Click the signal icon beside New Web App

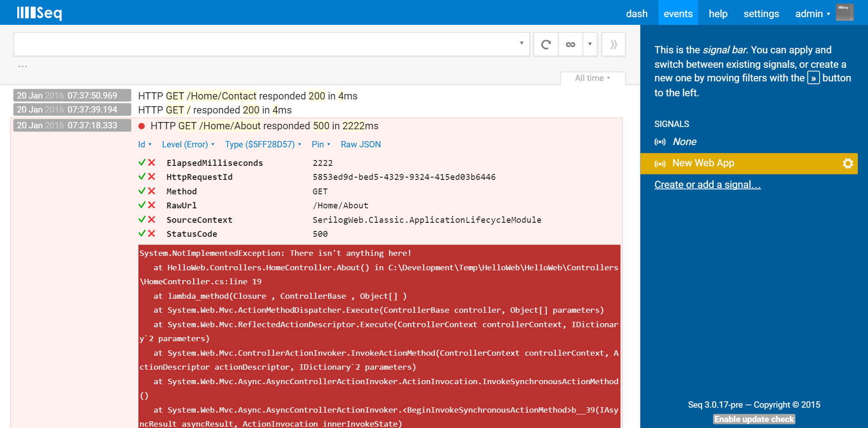pos(660,164)
